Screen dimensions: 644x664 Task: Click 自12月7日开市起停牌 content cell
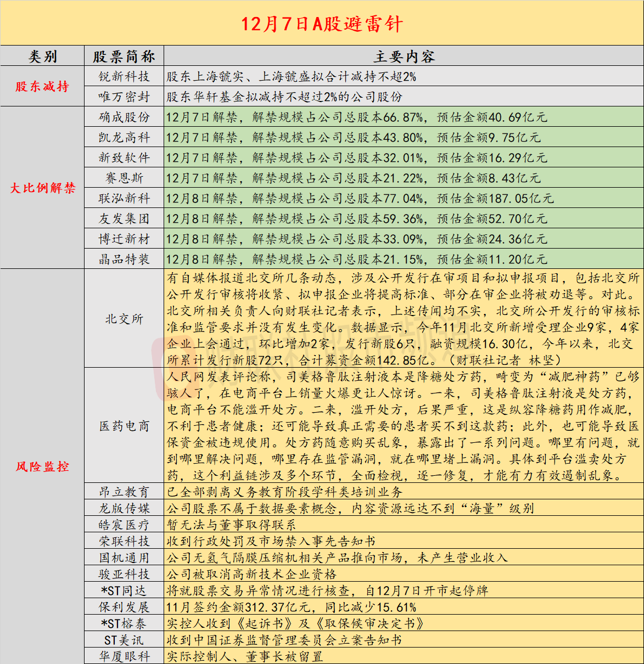(404, 590)
